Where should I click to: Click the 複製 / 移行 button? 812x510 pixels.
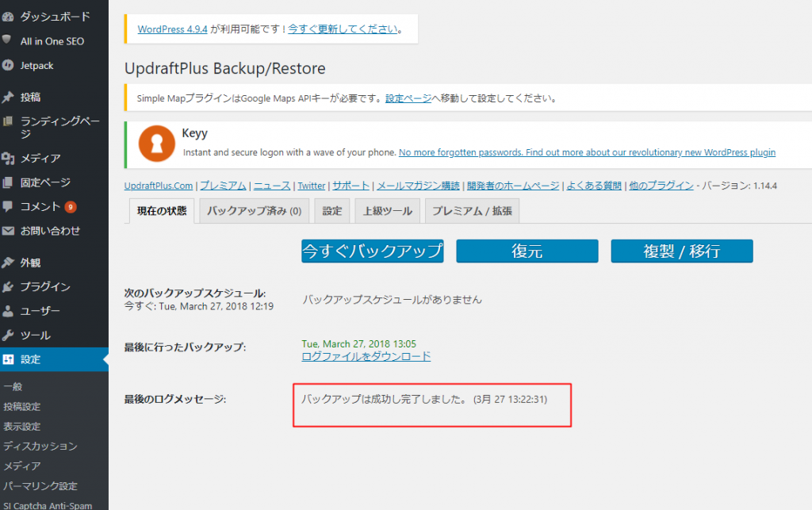(x=682, y=251)
